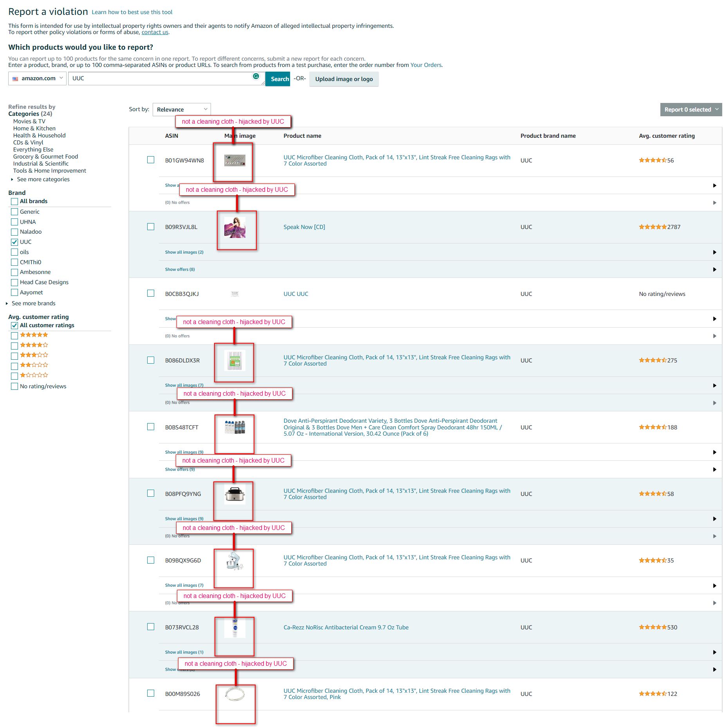Click the Avg. customer rating column header
Image resolution: width=723 pixels, height=728 pixels.
(x=667, y=136)
